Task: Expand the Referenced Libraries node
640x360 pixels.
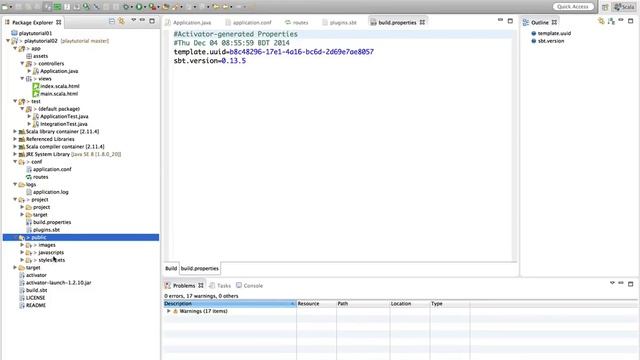Action: 15,139
